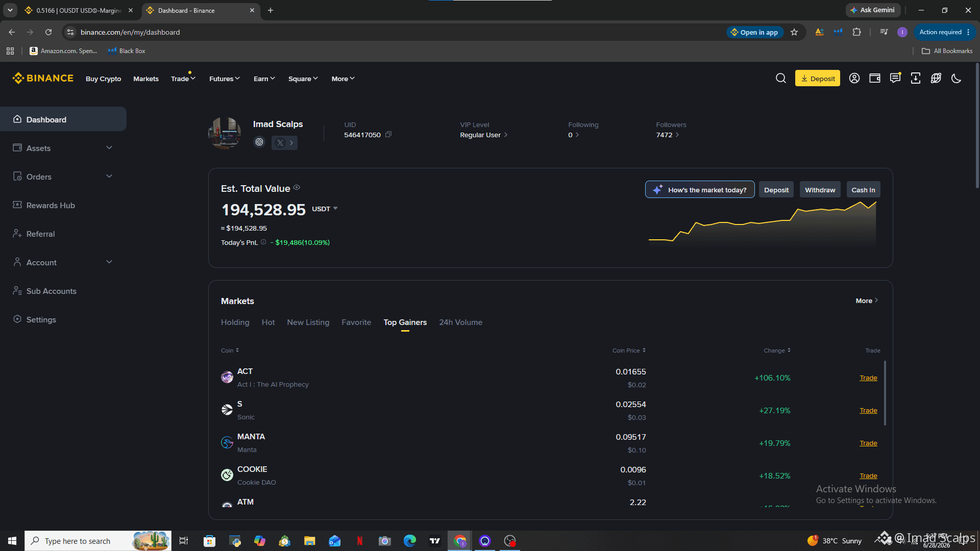980x551 pixels.
Task: Toggle dark mode moon icon
Action: 957,78
